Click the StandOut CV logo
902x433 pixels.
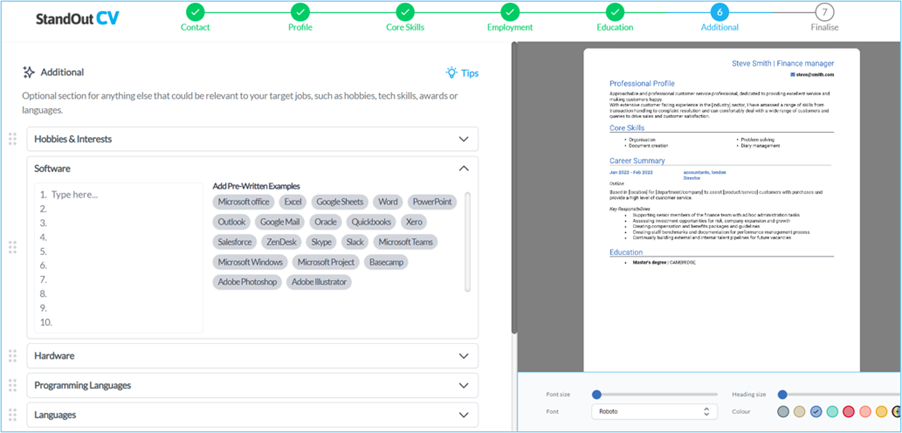pyautogui.click(x=78, y=18)
